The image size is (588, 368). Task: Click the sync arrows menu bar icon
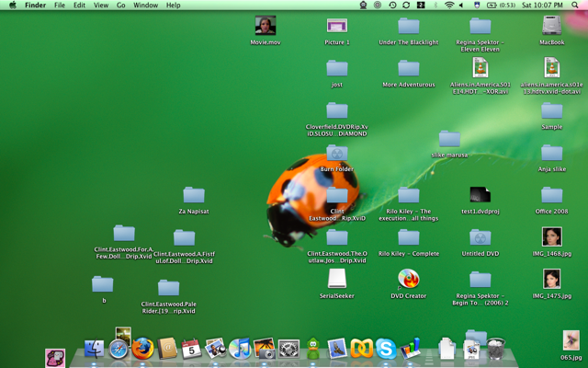pyautogui.click(x=406, y=5)
